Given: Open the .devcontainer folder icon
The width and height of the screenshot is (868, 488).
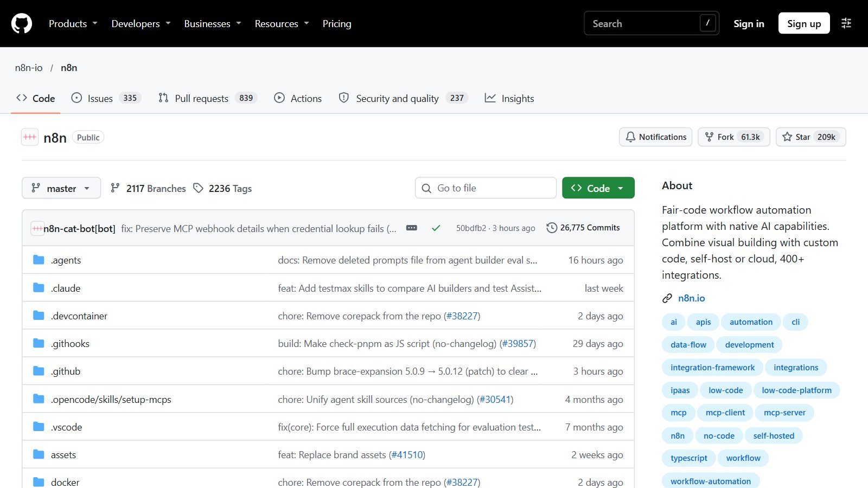Looking at the screenshot, I should (39, 316).
